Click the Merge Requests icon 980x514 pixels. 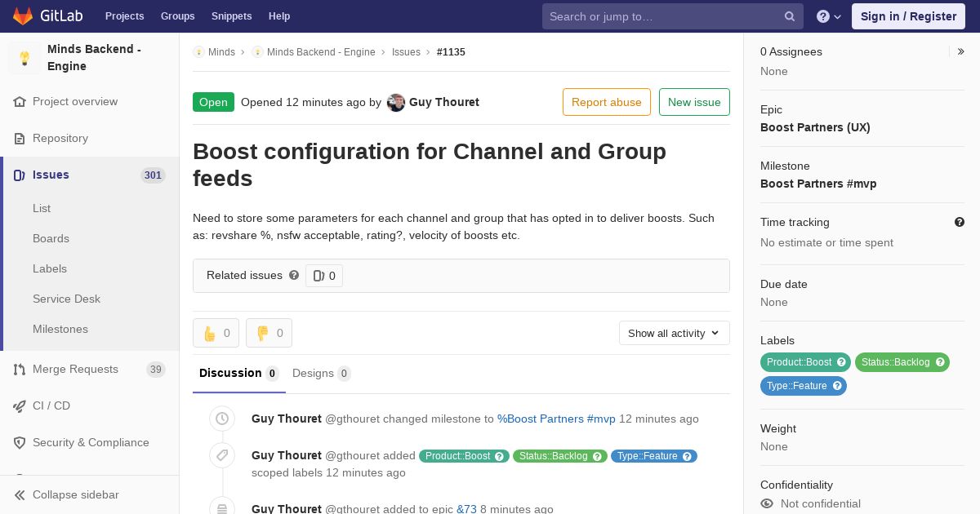point(20,370)
